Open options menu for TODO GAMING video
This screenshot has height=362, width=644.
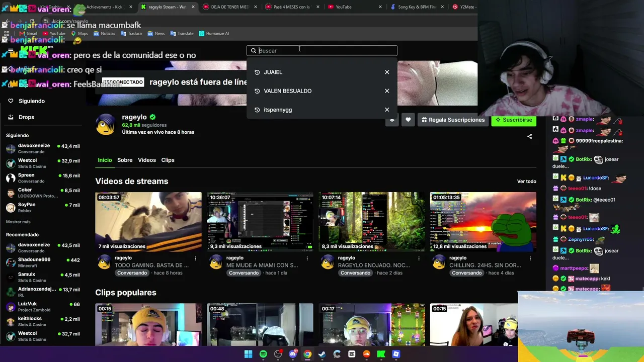(195, 258)
